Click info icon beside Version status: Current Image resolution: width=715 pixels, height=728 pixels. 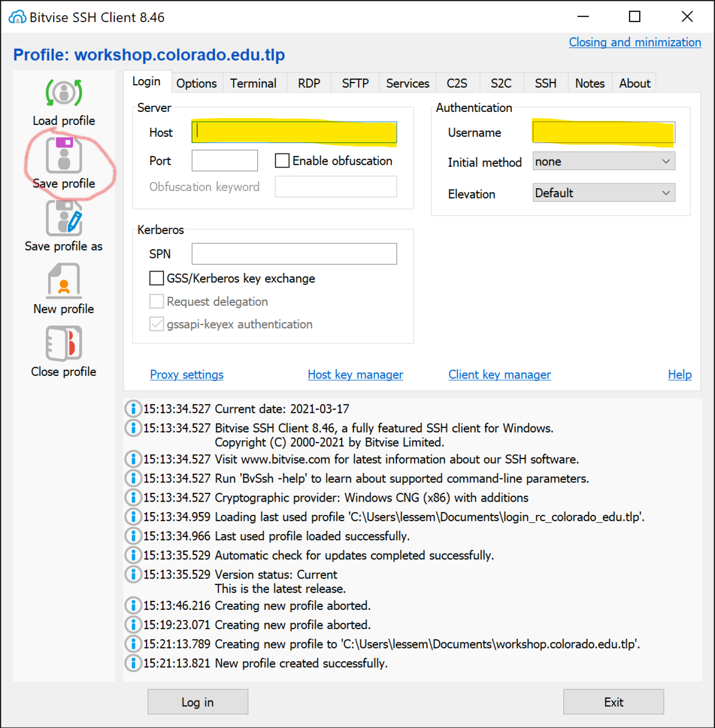(x=133, y=574)
